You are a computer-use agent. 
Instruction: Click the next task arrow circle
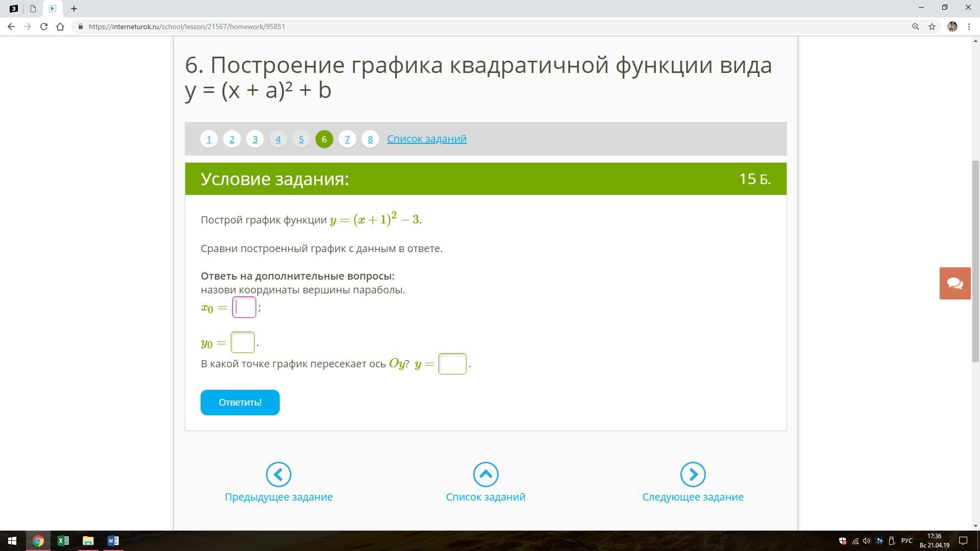point(693,474)
